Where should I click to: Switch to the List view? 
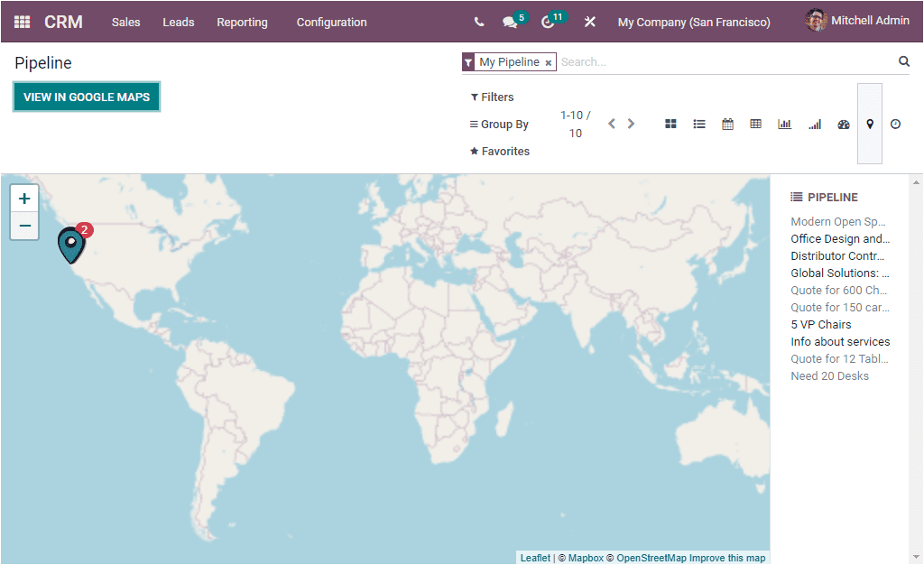click(x=699, y=124)
